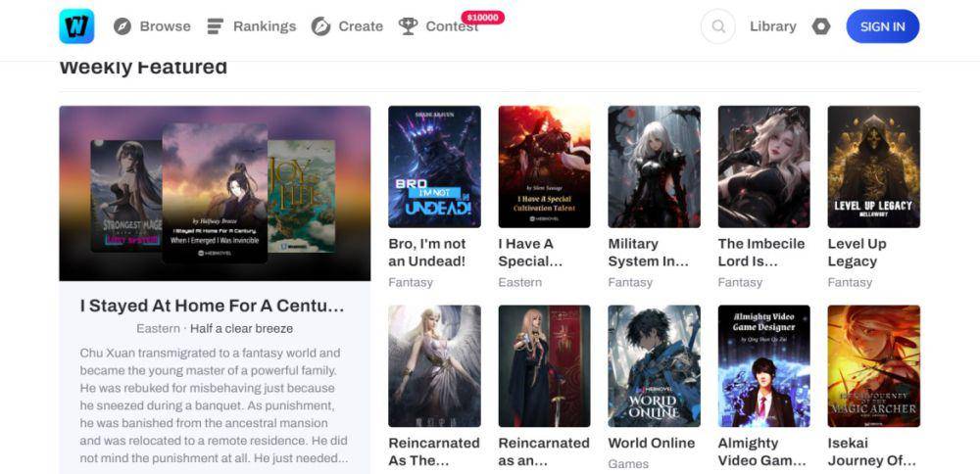This screenshot has width=980, height=474.
Task: Click the Contest trophy icon
Action: pos(408,26)
